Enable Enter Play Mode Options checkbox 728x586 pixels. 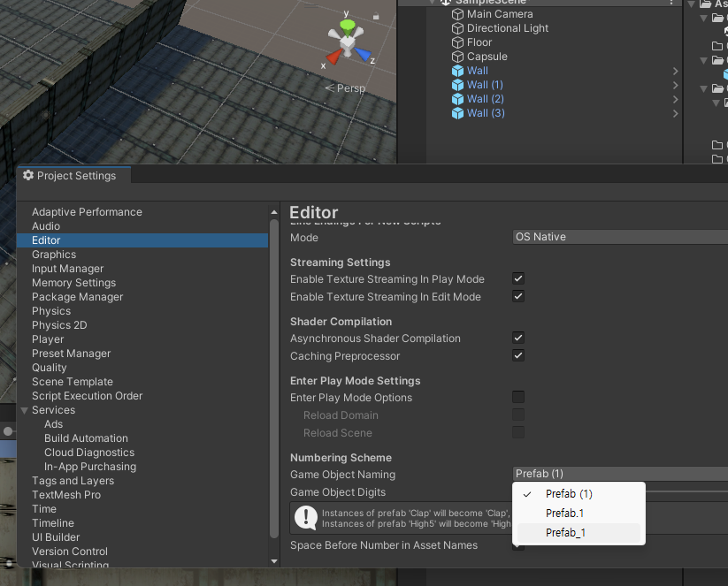[x=518, y=397]
